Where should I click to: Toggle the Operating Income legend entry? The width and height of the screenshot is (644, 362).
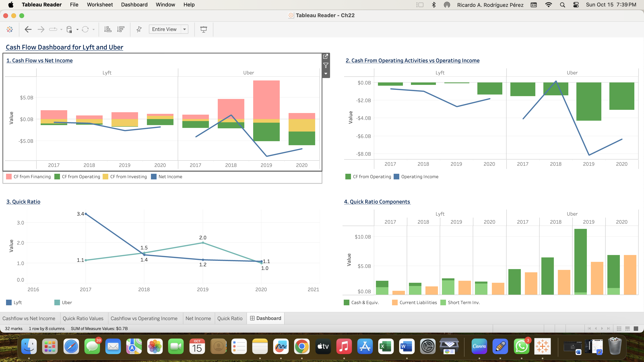[x=417, y=177]
